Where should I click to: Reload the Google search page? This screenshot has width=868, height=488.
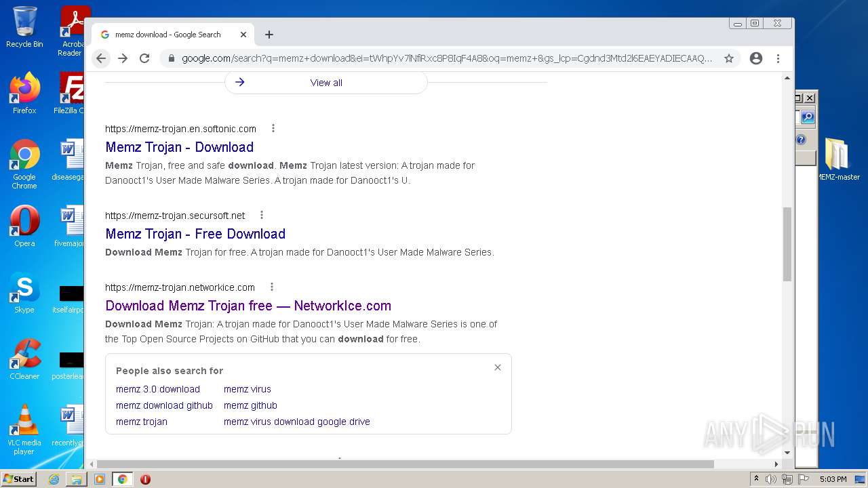point(144,58)
